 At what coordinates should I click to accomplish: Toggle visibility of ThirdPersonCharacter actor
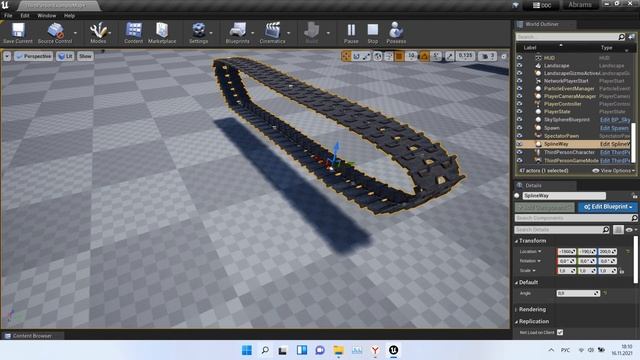click(x=520, y=152)
